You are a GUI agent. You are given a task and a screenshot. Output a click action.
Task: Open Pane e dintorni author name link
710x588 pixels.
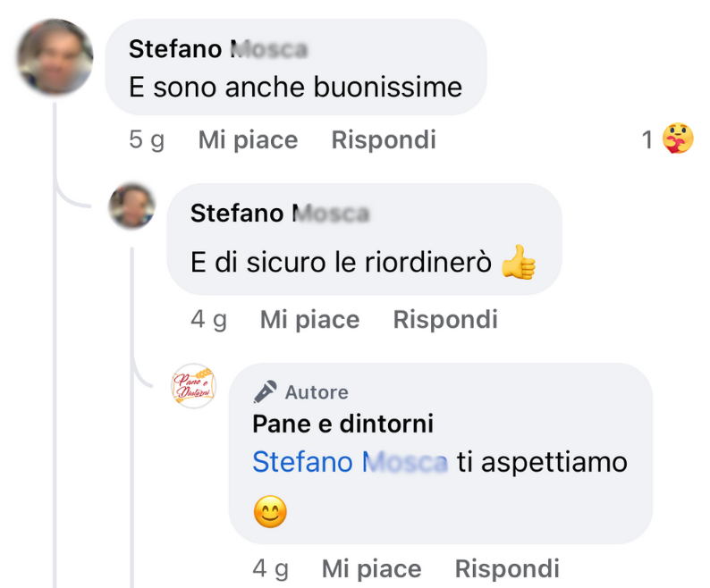click(342, 424)
